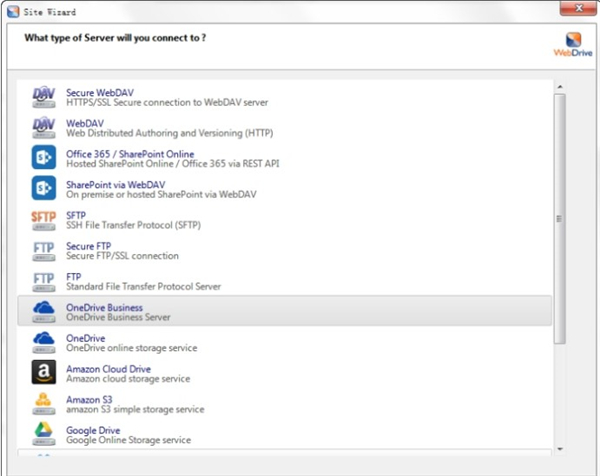Click 'On premise or hosted SharePoint via WebDAV'

[x=161, y=194]
